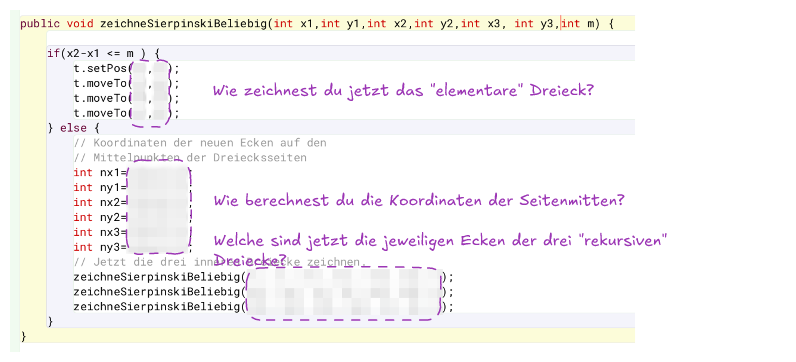Click the method name zeichneSierpinskiBeliebig in the signature

coord(184,24)
